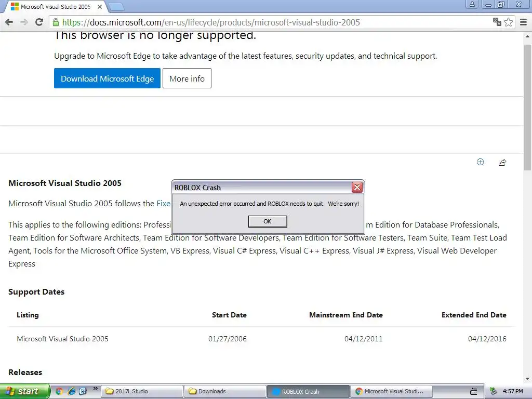
Task: Click the share icon on the page
Action: 502,163
